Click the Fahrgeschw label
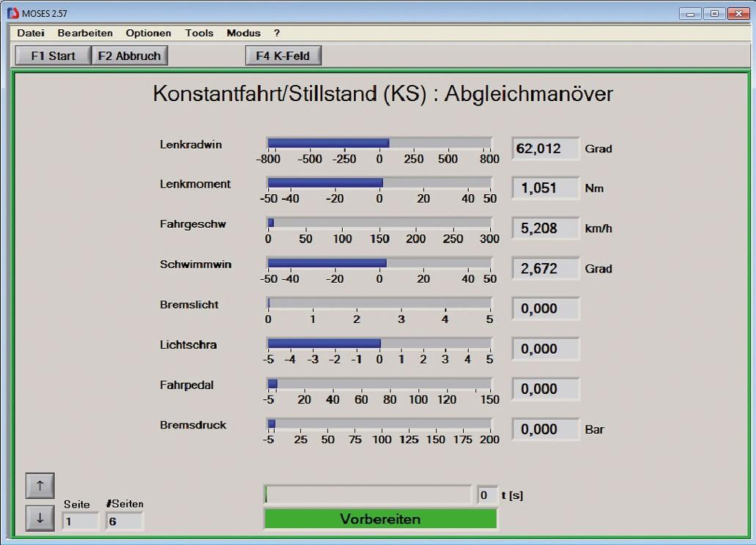Image resolution: width=756 pixels, height=545 pixels. [x=193, y=224]
